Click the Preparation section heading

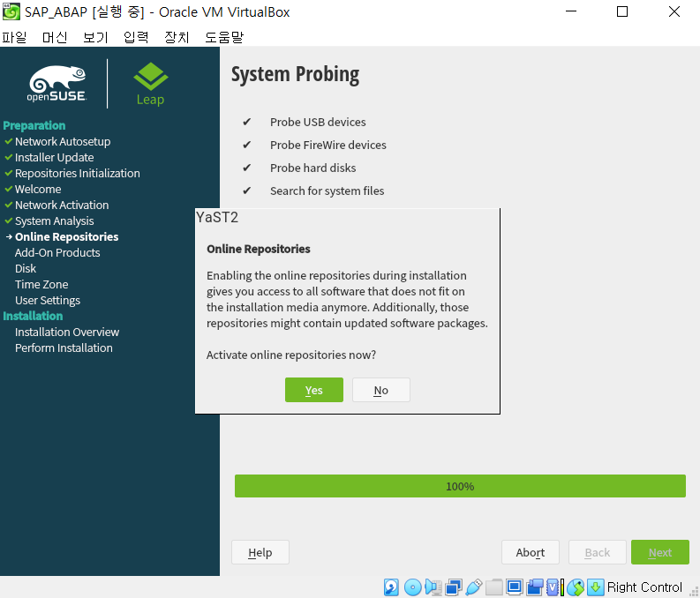pyautogui.click(x=34, y=125)
